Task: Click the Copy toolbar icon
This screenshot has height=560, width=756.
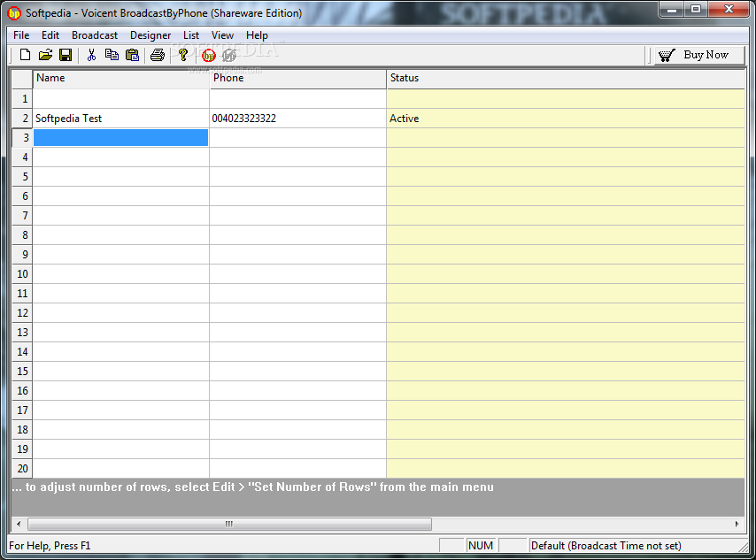Action: click(112, 55)
